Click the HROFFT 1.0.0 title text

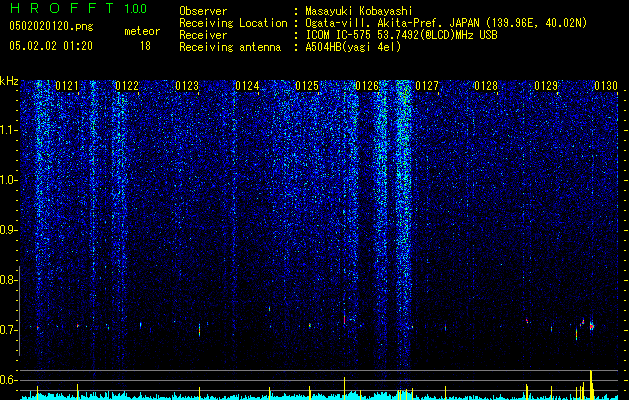click(x=78, y=8)
